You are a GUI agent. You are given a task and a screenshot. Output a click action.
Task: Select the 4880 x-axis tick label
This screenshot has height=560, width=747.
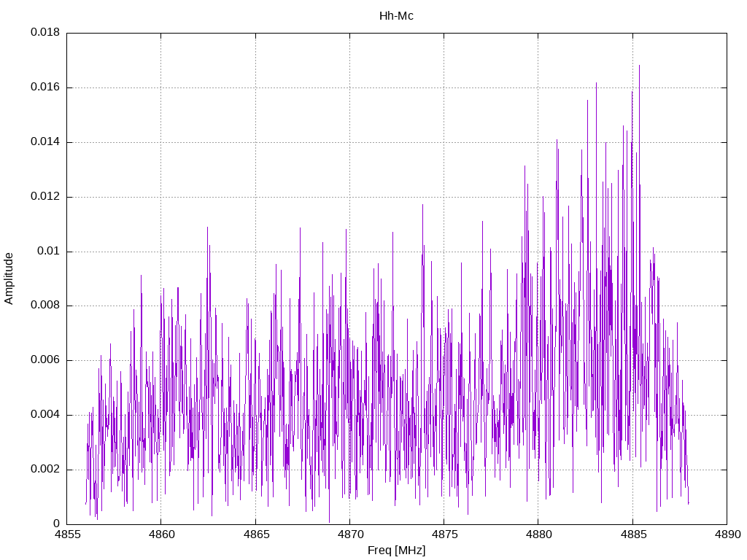click(x=538, y=536)
